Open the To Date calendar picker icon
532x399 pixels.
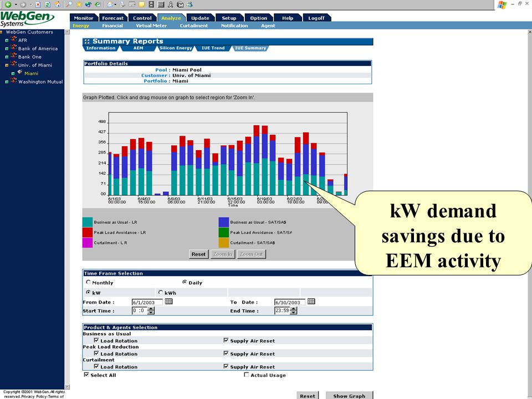(x=311, y=301)
